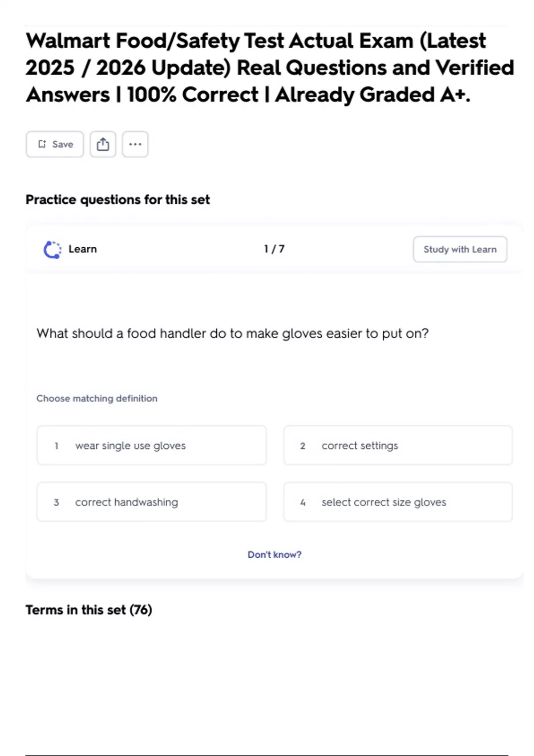The width and height of the screenshot is (534, 756).
Task: Open the share icon button
Action: pos(103,144)
